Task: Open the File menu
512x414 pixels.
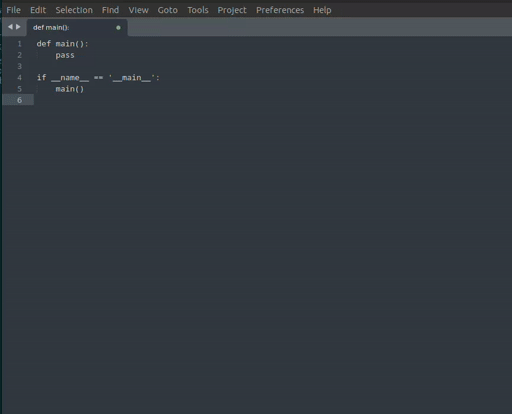Action: 13,10
